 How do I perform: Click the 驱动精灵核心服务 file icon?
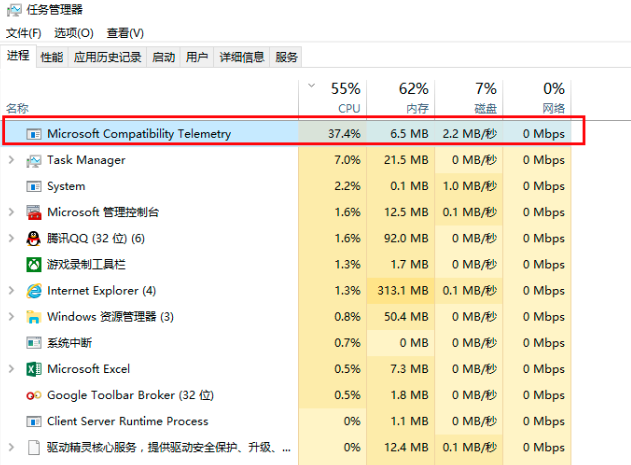click(x=34, y=448)
